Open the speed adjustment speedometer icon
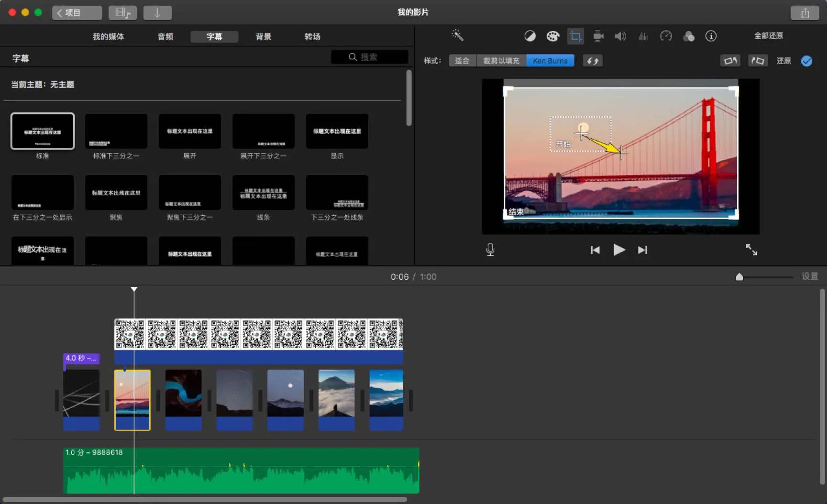The height and width of the screenshot is (504, 827). coord(666,36)
